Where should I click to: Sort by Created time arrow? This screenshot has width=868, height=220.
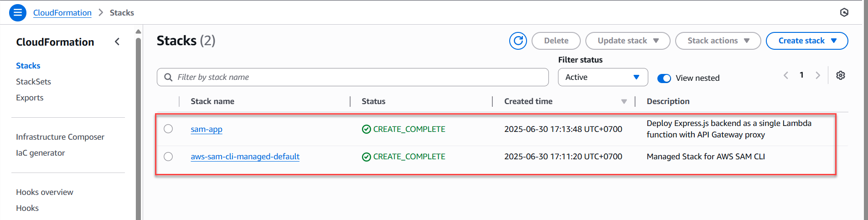(x=624, y=101)
